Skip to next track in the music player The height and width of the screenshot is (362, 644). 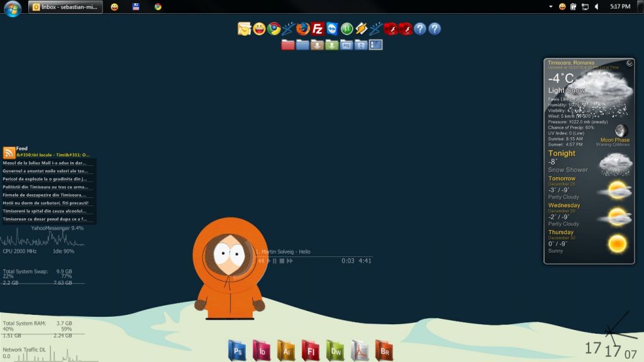[289, 261]
